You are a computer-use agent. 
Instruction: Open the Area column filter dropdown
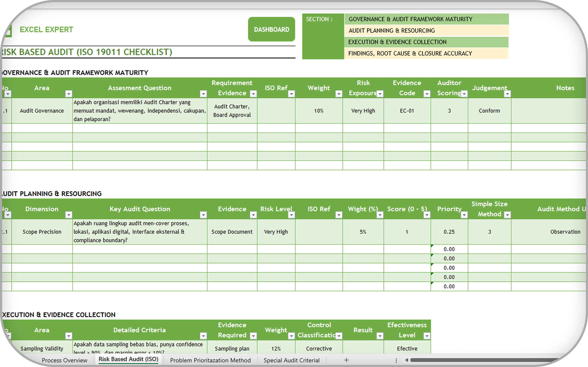point(69,94)
